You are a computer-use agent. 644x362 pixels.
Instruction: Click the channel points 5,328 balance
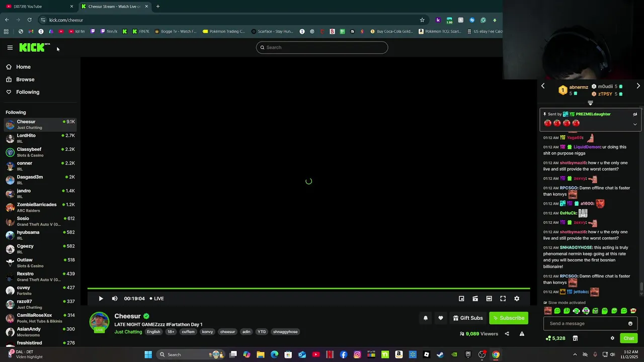coord(555,338)
